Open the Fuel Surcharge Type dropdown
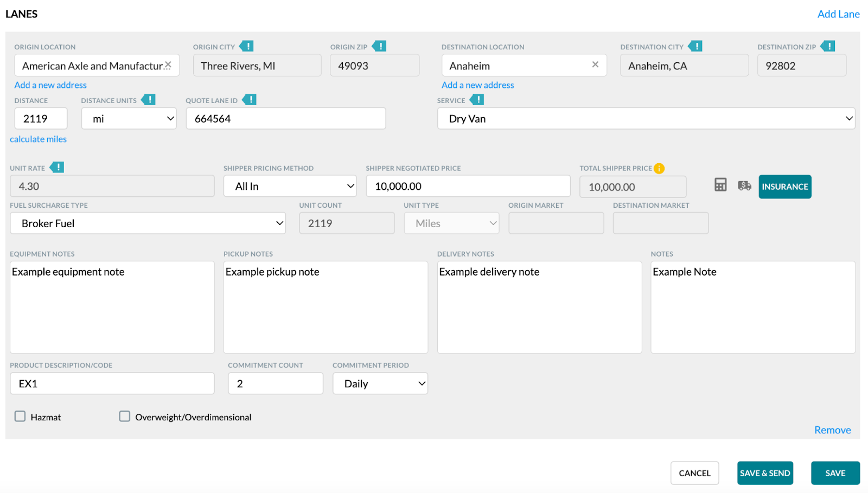 [x=148, y=223]
